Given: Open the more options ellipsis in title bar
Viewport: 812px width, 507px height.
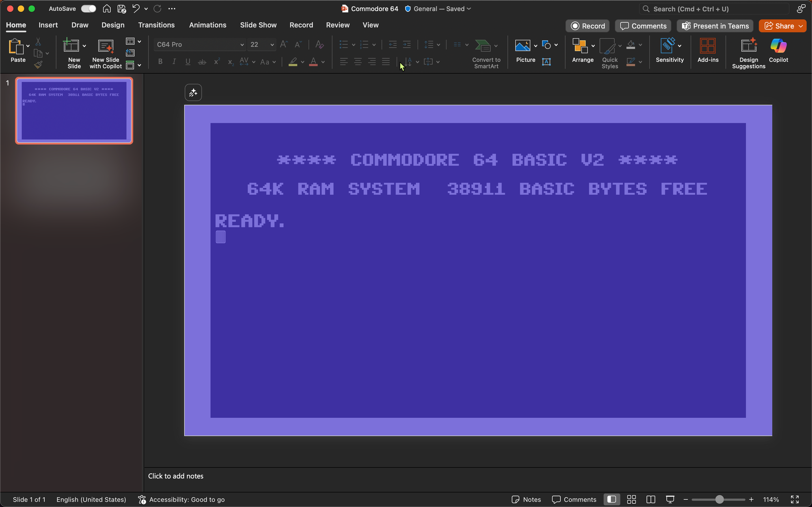Looking at the screenshot, I should click(172, 9).
